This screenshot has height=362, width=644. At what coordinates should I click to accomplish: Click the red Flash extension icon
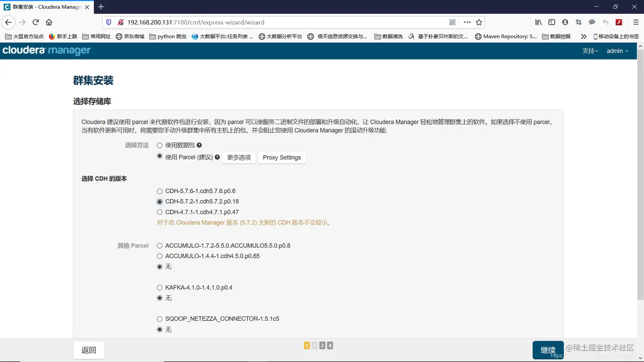point(619,22)
